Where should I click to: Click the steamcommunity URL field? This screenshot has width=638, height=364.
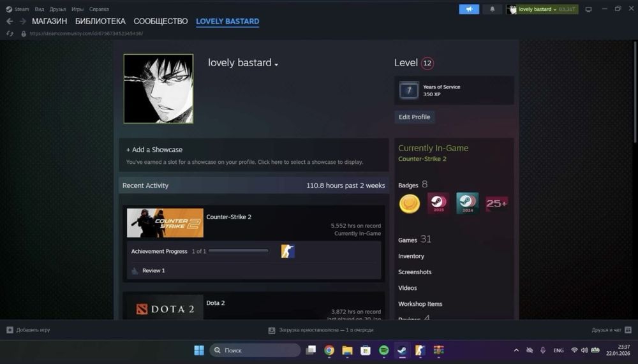click(x=86, y=33)
